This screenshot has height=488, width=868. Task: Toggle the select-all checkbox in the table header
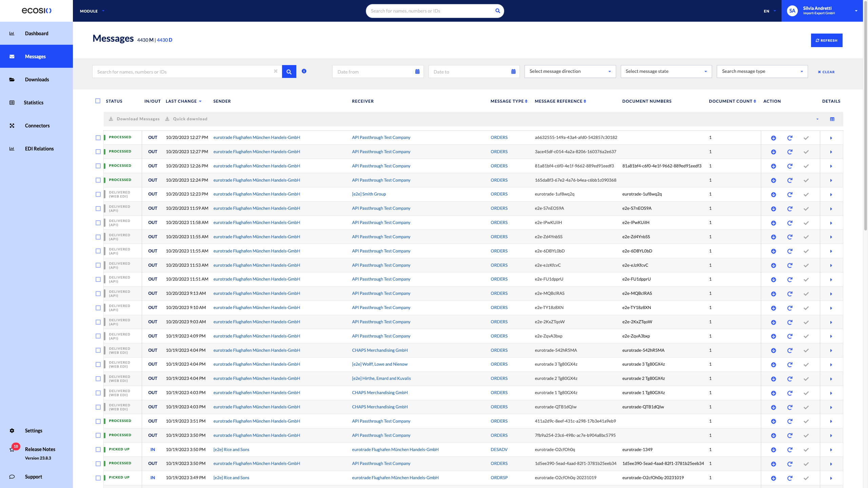pos(98,101)
